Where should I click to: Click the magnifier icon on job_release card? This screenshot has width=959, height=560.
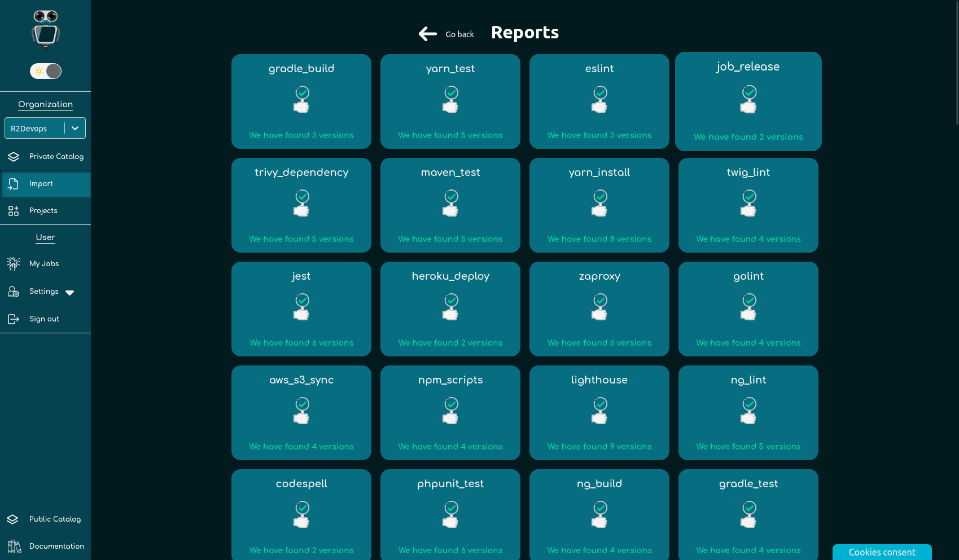pos(748,99)
